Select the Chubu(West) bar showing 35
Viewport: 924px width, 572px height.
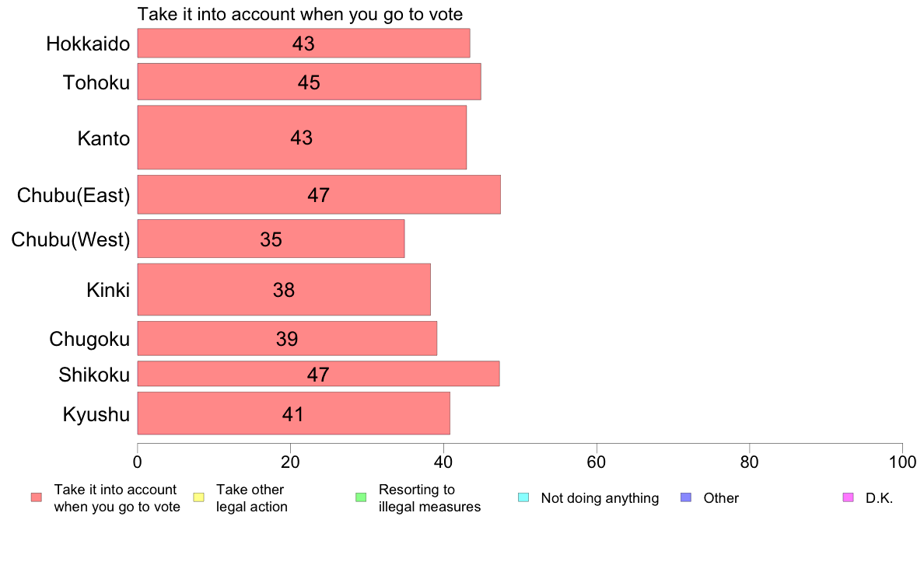click(x=271, y=239)
